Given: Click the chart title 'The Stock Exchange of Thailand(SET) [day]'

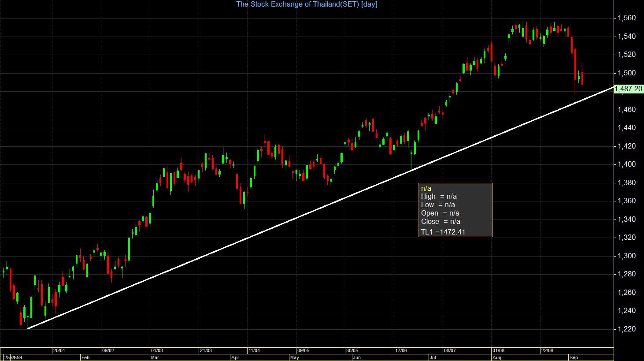Looking at the screenshot, I should coord(307,4).
